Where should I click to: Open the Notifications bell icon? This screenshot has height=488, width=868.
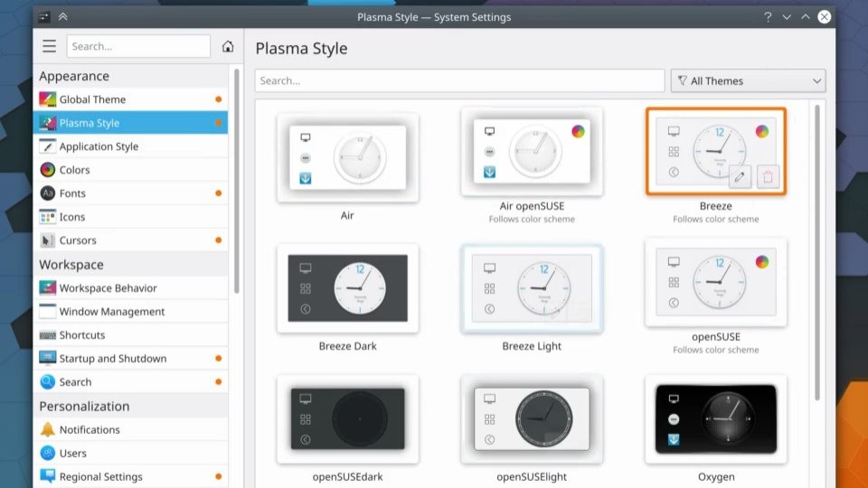pos(48,429)
